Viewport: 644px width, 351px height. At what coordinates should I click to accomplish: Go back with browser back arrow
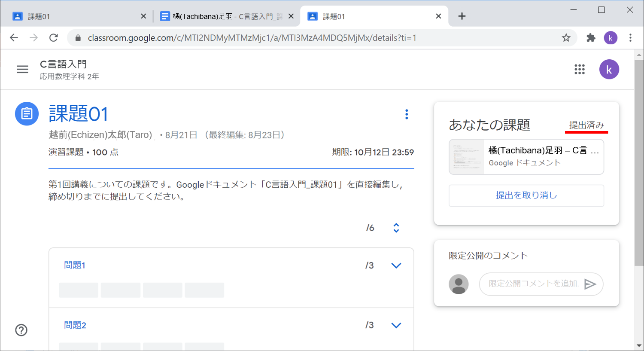[x=14, y=38]
